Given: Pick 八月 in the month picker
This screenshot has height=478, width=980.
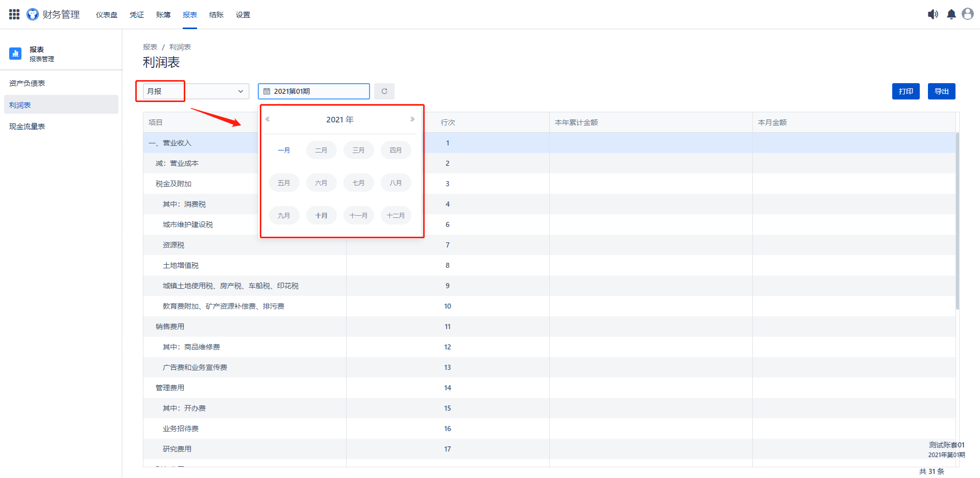Looking at the screenshot, I should (396, 183).
